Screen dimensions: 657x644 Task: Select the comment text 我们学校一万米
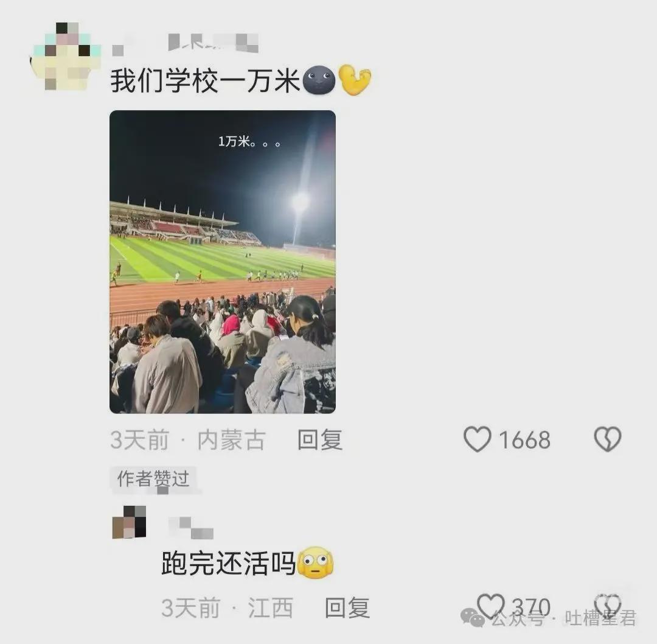pyautogui.click(x=206, y=80)
